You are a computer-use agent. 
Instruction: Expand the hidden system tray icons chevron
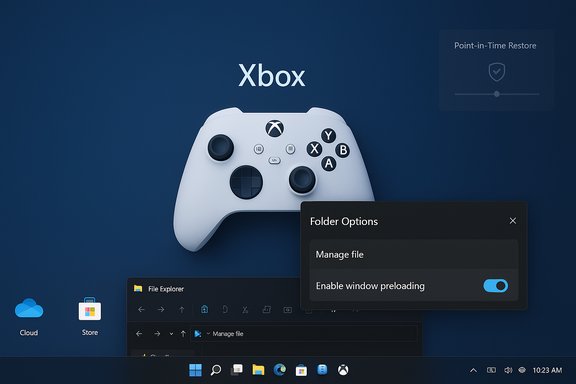tap(474, 370)
